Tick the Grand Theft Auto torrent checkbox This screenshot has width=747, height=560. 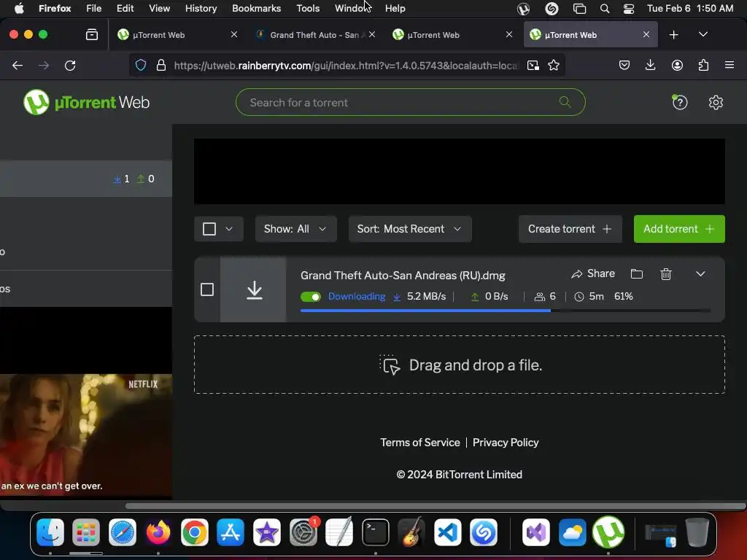206,289
